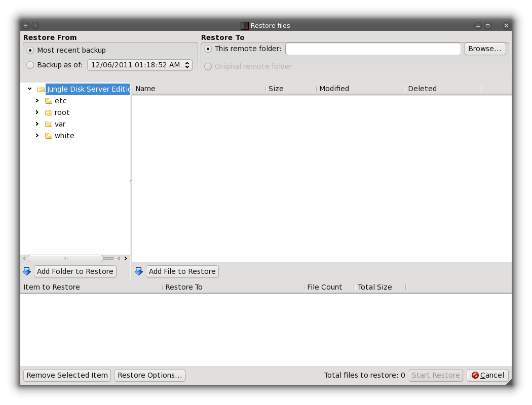This screenshot has width=532, height=405.
Task: Click the etc folder icon
Action: pos(49,101)
